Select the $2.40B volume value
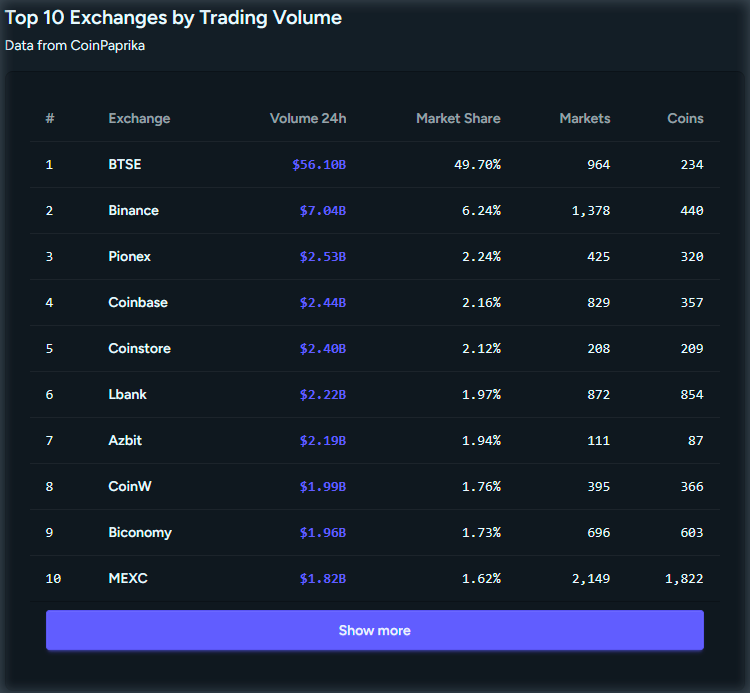This screenshot has width=750, height=693. pyautogui.click(x=323, y=348)
